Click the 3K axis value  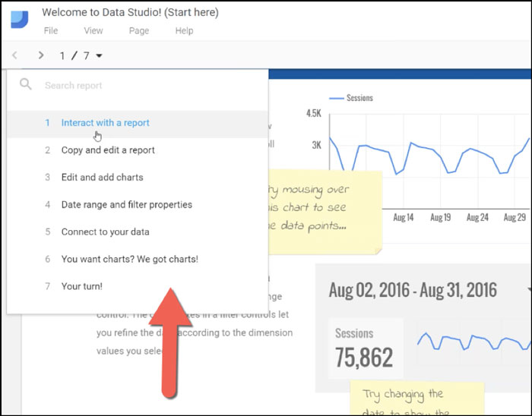(x=316, y=145)
